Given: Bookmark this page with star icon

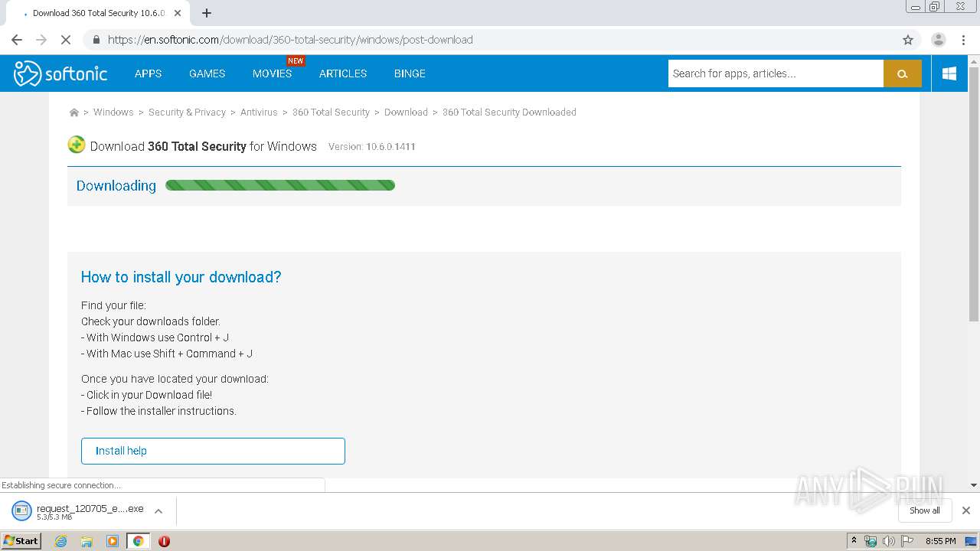Looking at the screenshot, I should pos(908,40).
